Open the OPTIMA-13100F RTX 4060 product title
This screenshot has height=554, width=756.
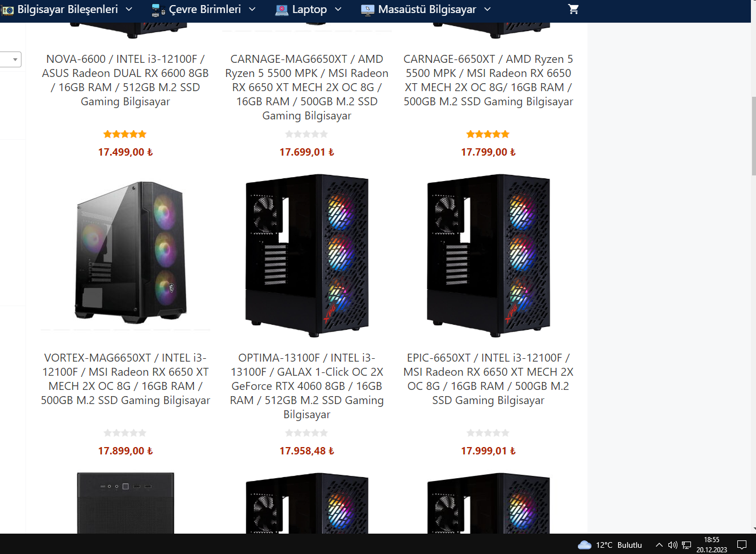pos(307,386)
